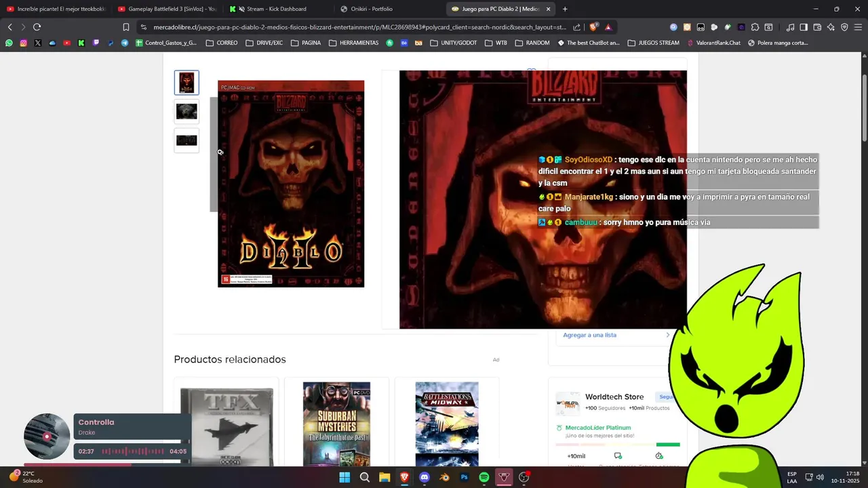868x488 pixels.
Task: Open Brave Shields lion icon
Action: pyautogui.click(x=593, y=27)
